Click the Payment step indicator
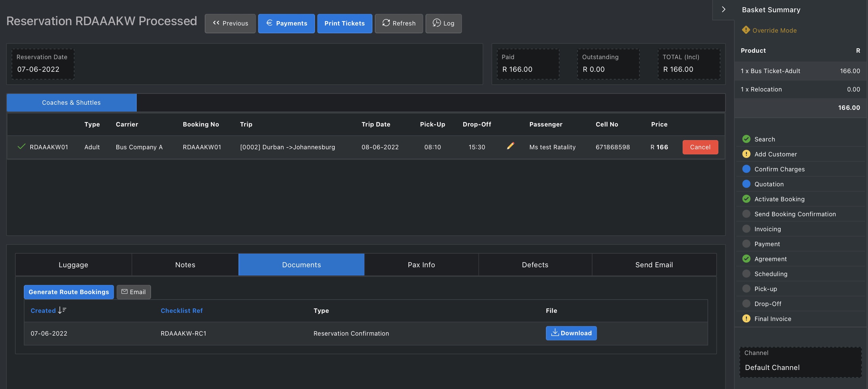 click(747, 244)
